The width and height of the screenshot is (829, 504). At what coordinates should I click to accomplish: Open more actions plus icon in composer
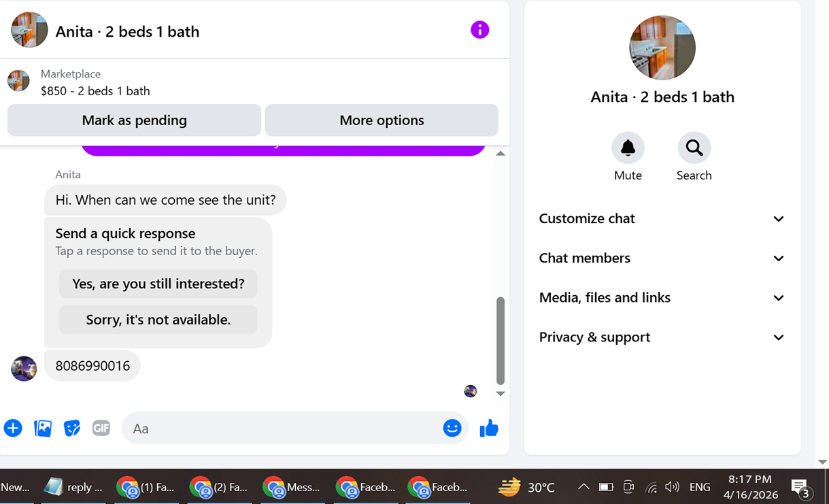click(x=13, y=428)
